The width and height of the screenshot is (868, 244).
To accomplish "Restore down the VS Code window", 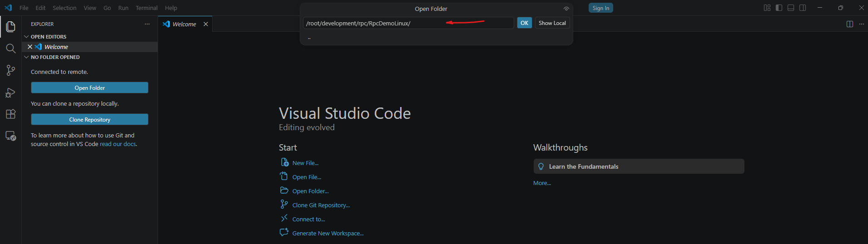I will (841, 8).
